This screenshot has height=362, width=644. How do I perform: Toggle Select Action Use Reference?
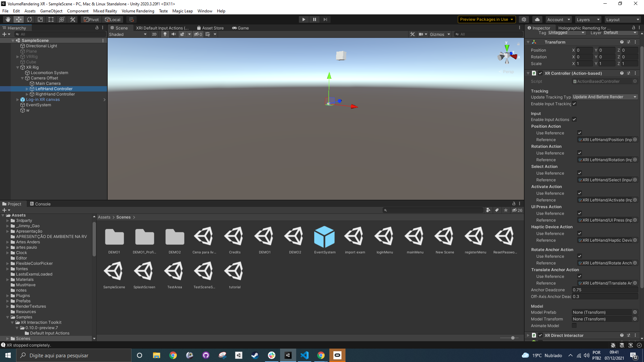point(580,173)
